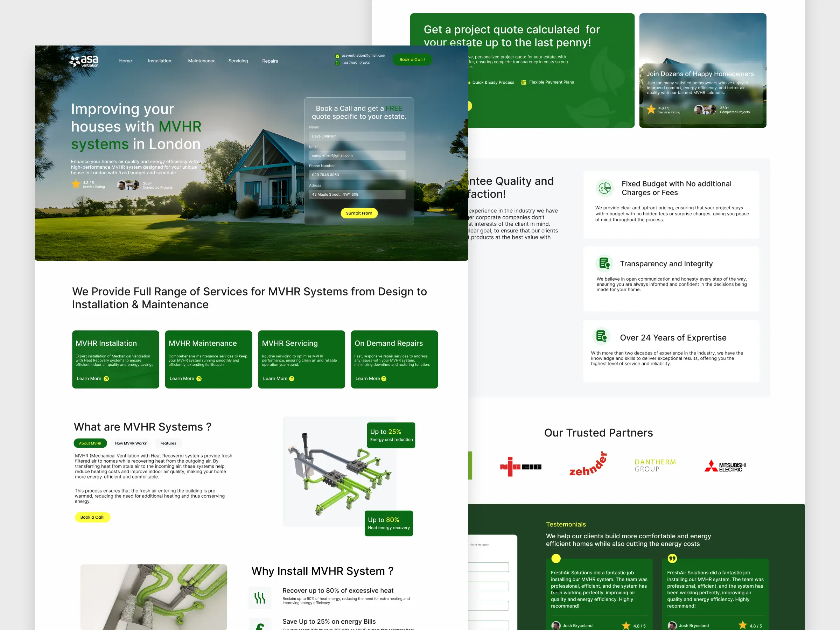
Task: Go to the Repairs nav item
Action: point(270,61)
